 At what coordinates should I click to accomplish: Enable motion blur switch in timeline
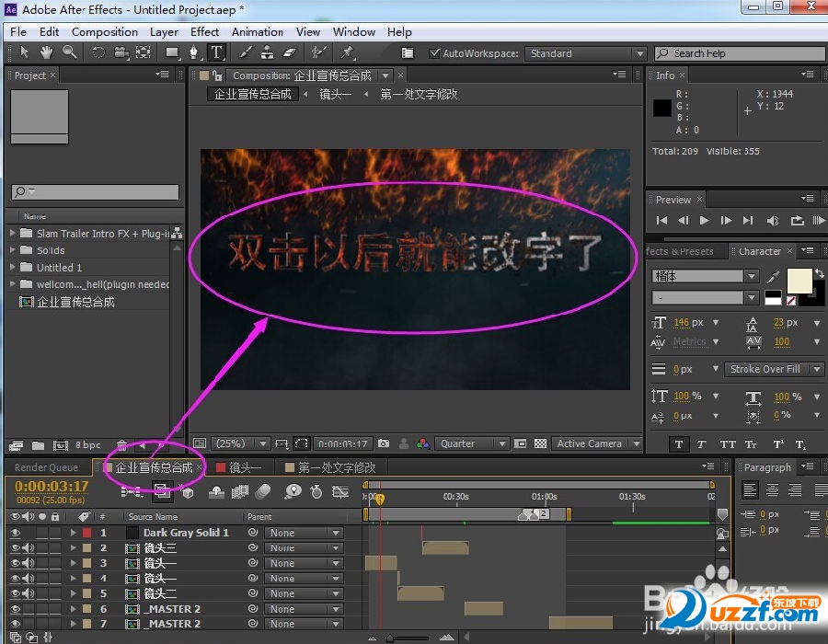263,491
